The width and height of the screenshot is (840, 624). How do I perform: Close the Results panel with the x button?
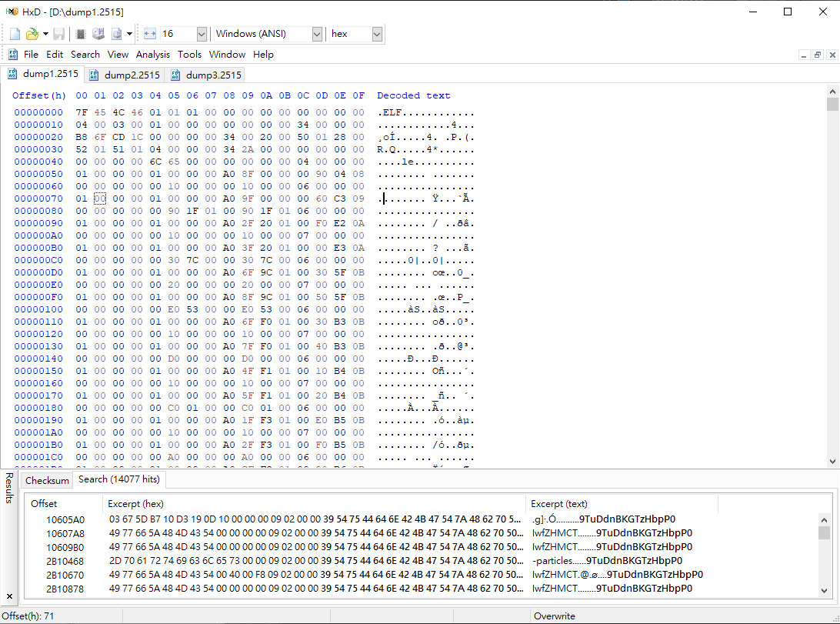point(8,596)
